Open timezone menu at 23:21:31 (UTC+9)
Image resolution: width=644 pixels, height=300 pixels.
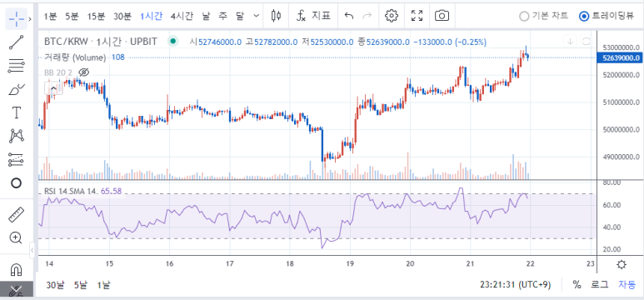click(x=515, y=285)
